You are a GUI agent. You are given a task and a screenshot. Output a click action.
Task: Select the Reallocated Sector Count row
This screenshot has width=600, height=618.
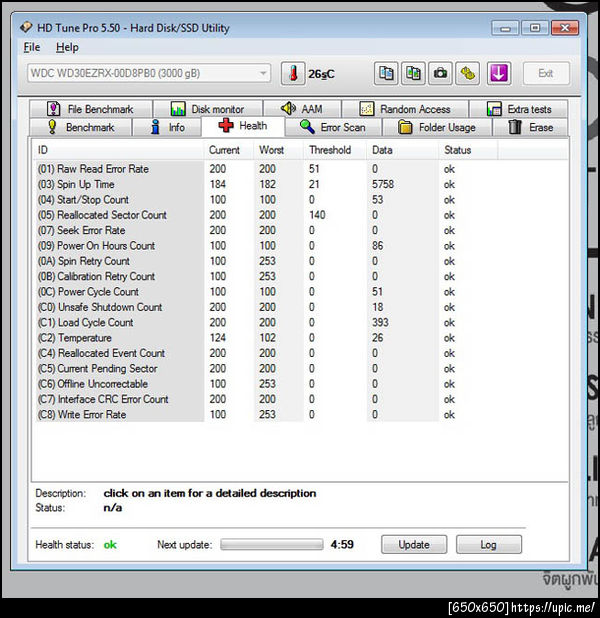click(266, 215)
